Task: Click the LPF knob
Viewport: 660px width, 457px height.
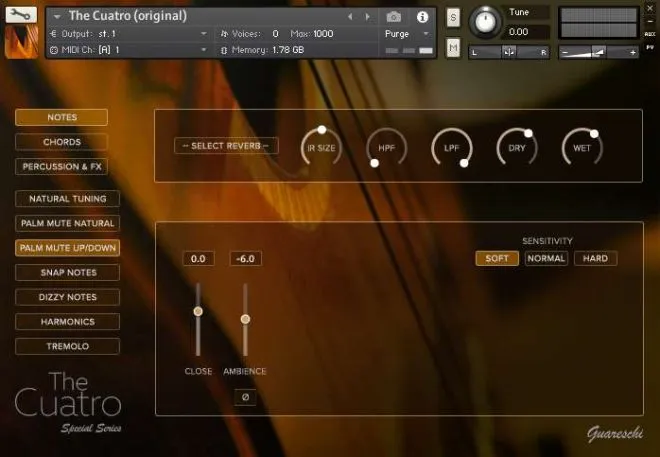Action: click(452, 147)
